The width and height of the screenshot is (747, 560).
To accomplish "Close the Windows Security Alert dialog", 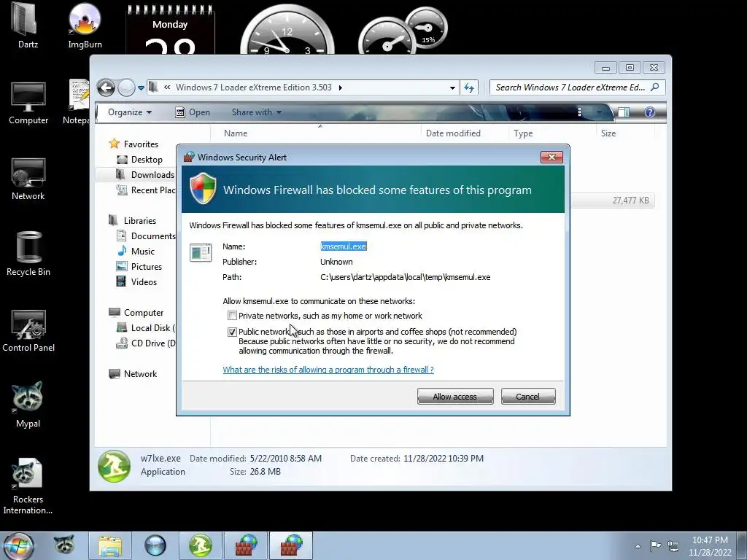I will pyautogui.click(x=551, y=157).
